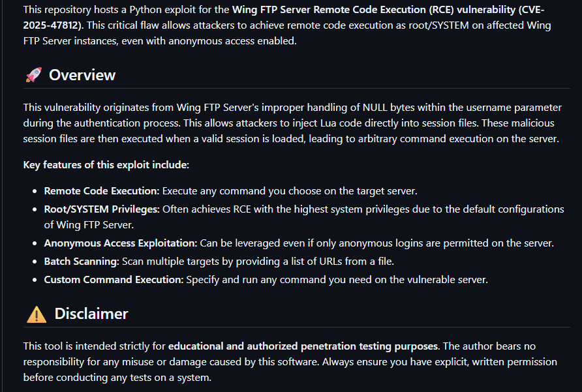Click the Disclaimer section heading
This screenshot has height=392, width=582.
click(91, 314)
